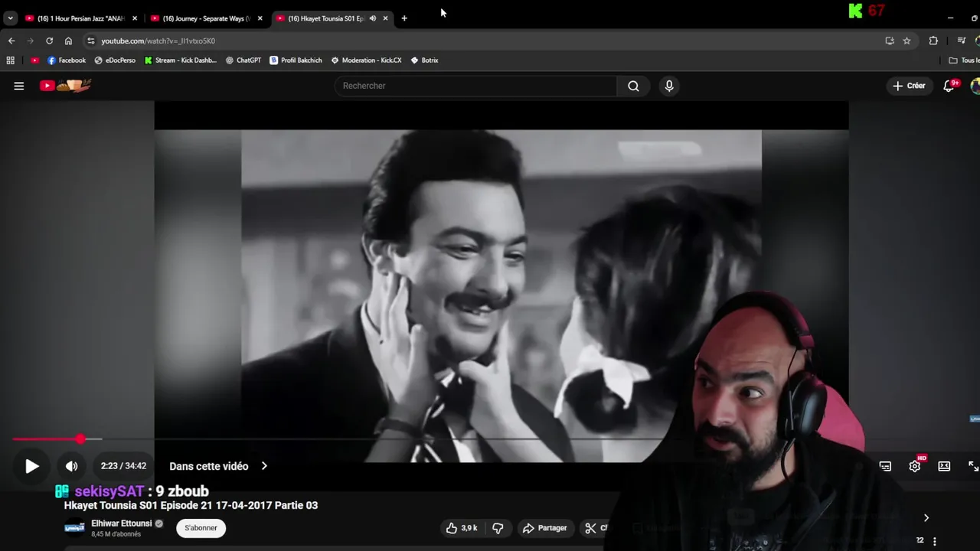The image size is (980, 551).
Task: Open the YouTube bookmark icon
Action: click(34, 60)
